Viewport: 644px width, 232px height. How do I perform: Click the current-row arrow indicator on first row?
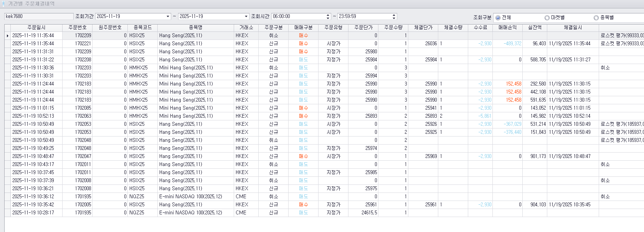tap(7, 36)
